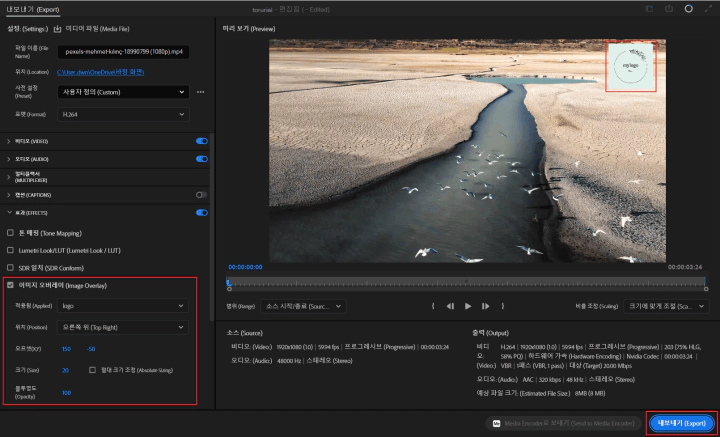Click the Source heading text
This screenshot has width=720, height=437.
coord(244,333)
